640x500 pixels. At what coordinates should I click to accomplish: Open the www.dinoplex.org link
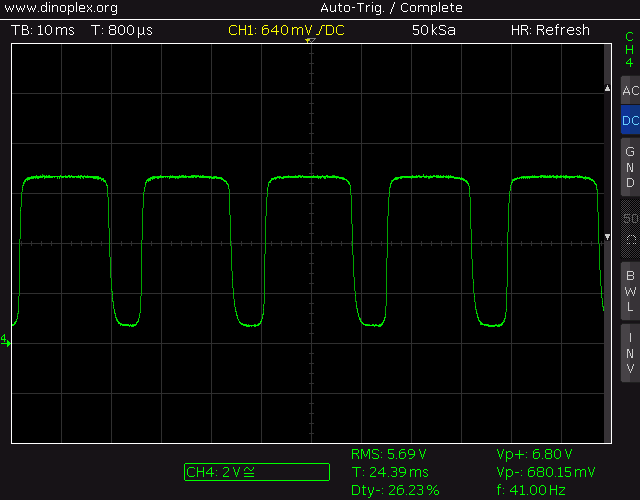61,8
